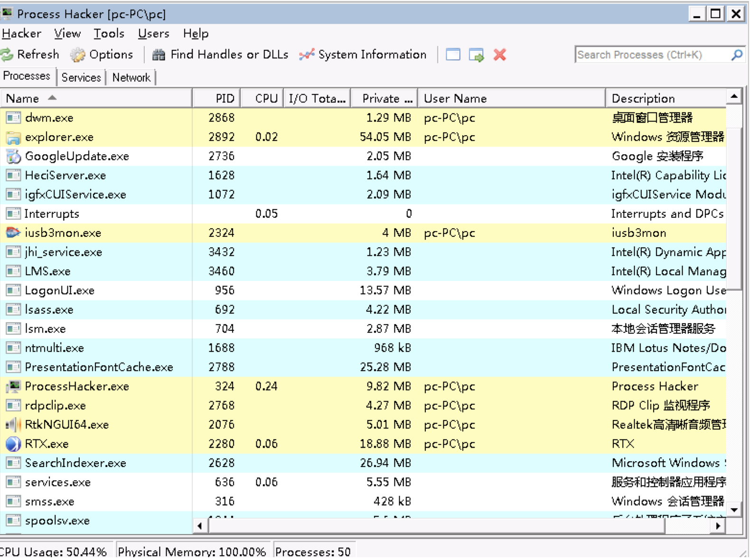The width and height of the screenshot is (750, 560).
Task: Click the LogonUI.exe icon
Action: click(x=13, y=290)
